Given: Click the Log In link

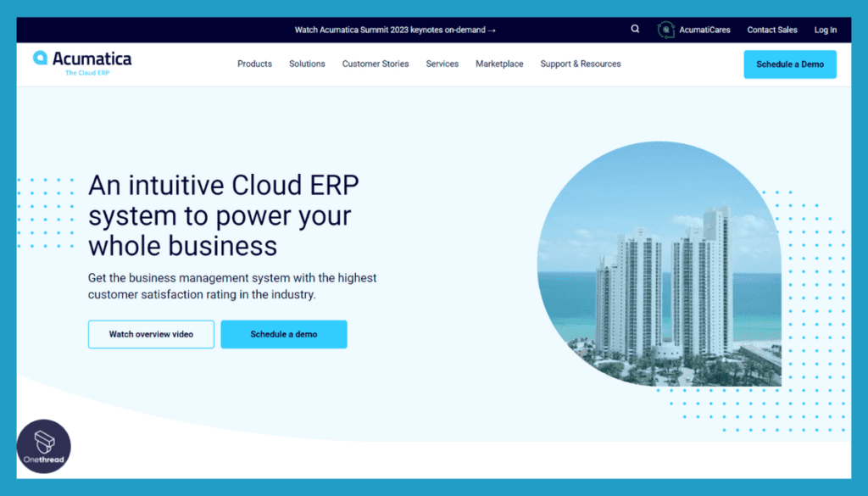Looking at the screenshot, I should 825,30.
